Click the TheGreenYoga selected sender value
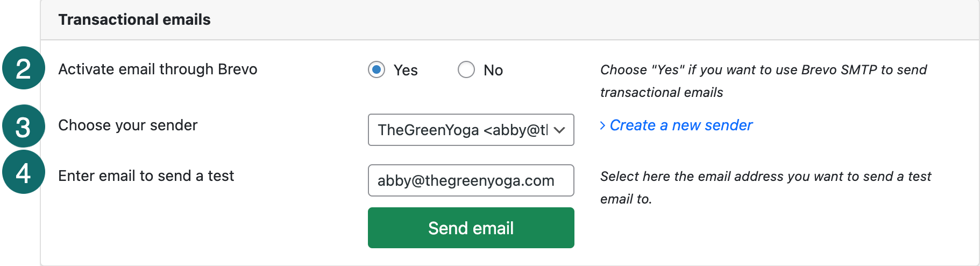The width and height of the screenshot is (980, 266). pyautogui.click(x=462, y=130)
